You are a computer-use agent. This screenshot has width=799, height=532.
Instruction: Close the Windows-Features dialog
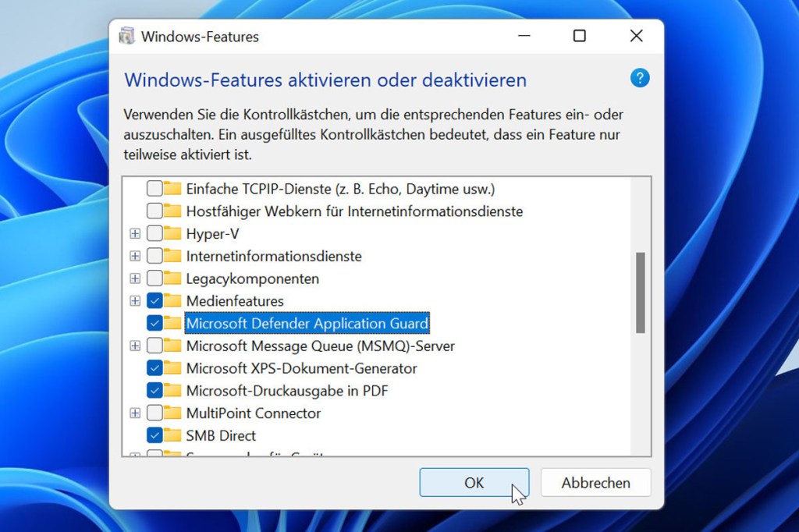pos(636,36)
